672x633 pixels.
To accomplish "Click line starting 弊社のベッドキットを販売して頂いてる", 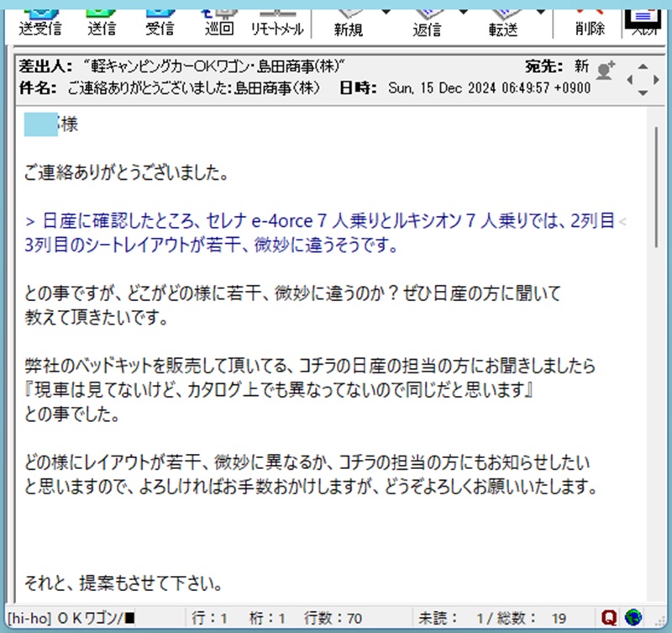I will [310, 366].
